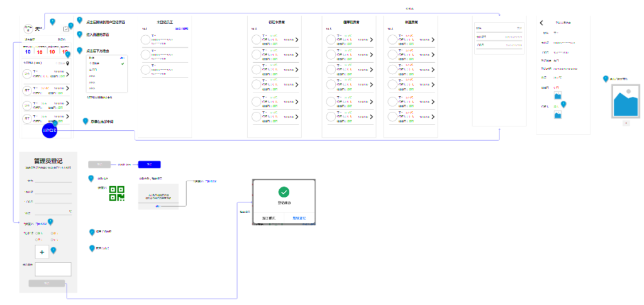Viewport: 644px width, 305px height.
Task: Click the solid blue rectangular button above the QR code
Action: click(x=150, y=164)
